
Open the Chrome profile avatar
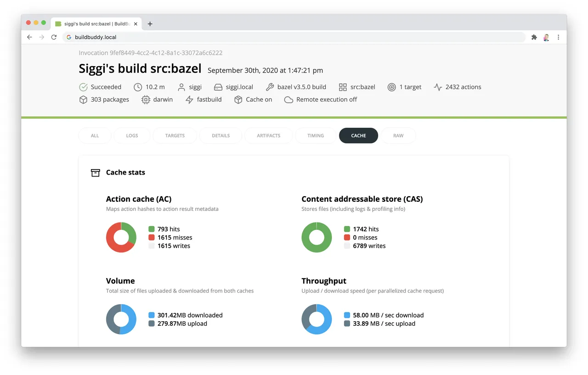546,37
